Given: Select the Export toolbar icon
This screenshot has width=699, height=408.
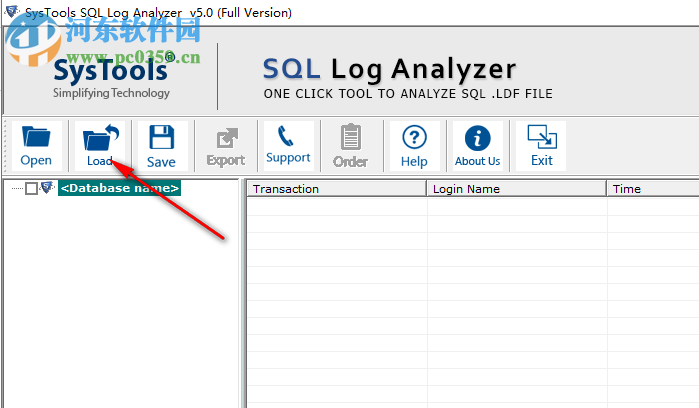Looking at the screenshot, I should (226, 146).
